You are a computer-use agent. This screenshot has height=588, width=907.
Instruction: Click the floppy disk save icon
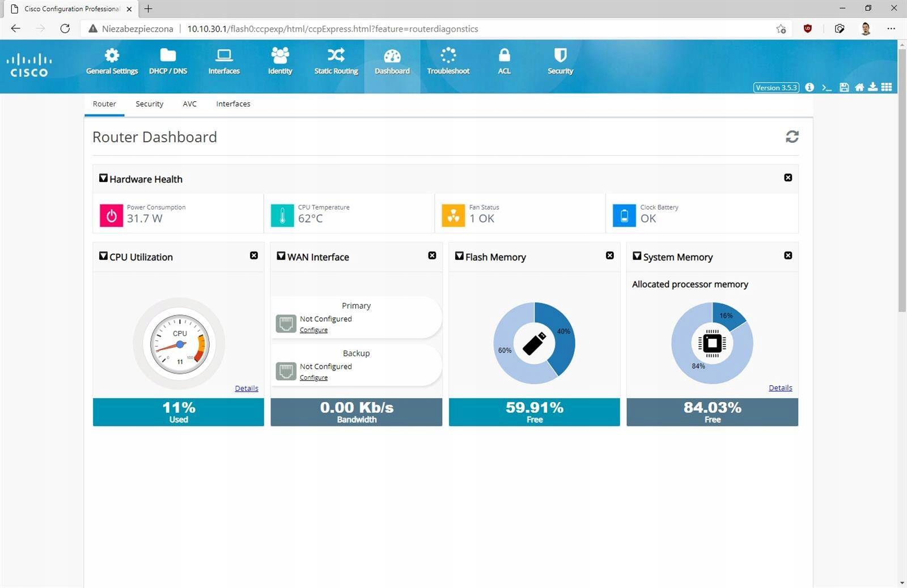pos(844,87)
